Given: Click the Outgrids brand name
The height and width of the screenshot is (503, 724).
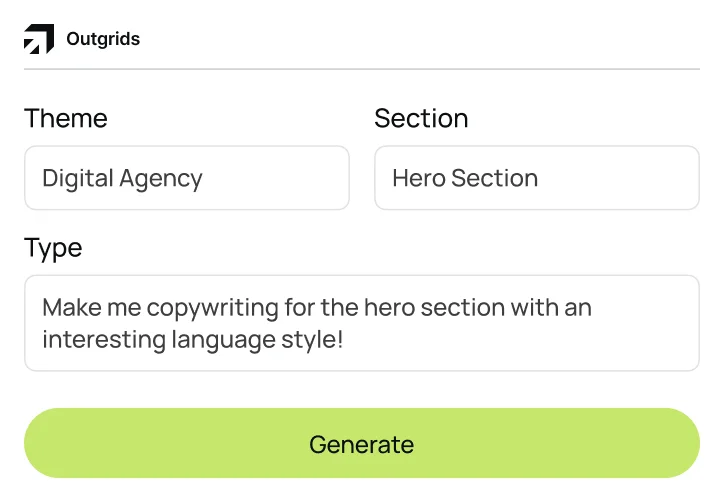Looking at the screenshot, I should click(103, 40).
